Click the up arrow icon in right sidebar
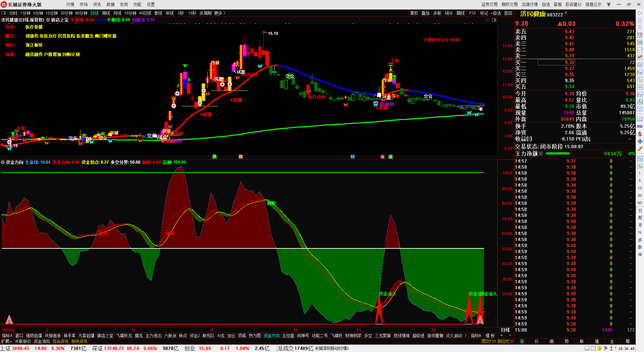644x352 pixels. tap(640, 20)
